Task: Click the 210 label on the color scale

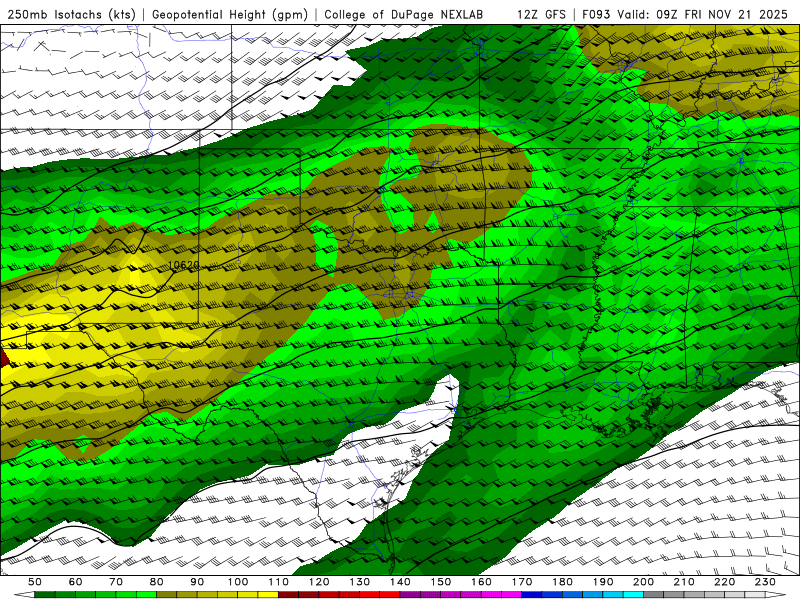Action: point(684,582)
